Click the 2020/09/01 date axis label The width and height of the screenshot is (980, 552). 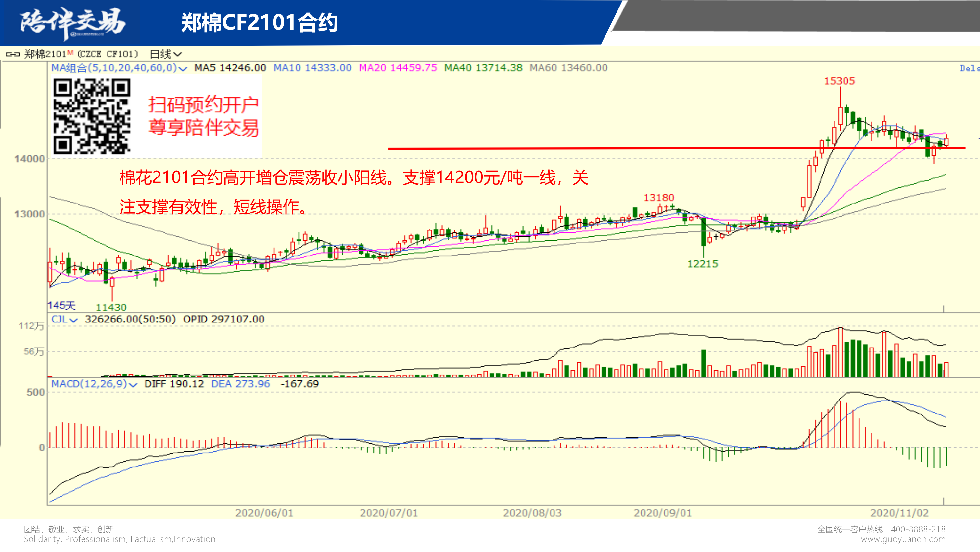pyautogui.click(x=662, y=513)
